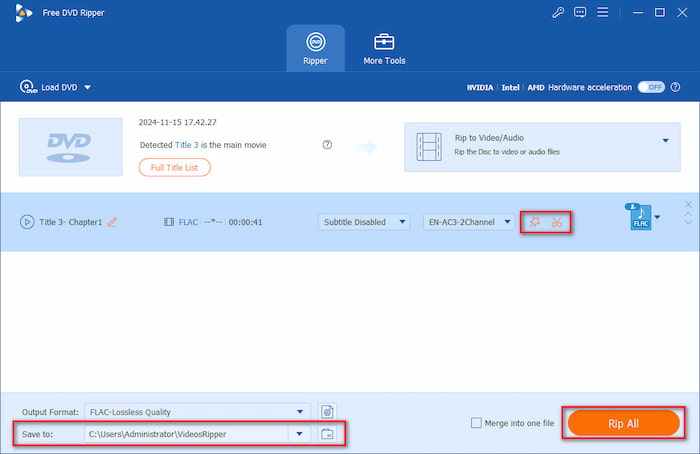This screenshot has width=700, height=454.
Task: Open the Full Title List
Action: pyautogui.click(x=175, y=167)
